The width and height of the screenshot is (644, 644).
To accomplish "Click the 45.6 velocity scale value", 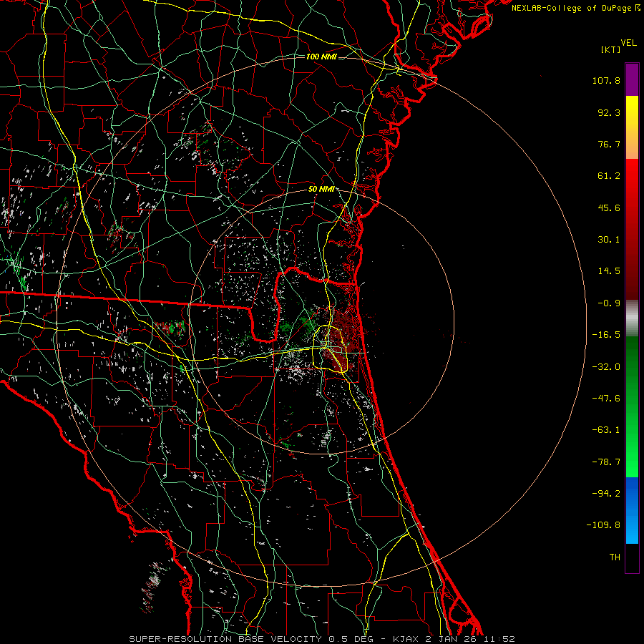I will (609, 208).
